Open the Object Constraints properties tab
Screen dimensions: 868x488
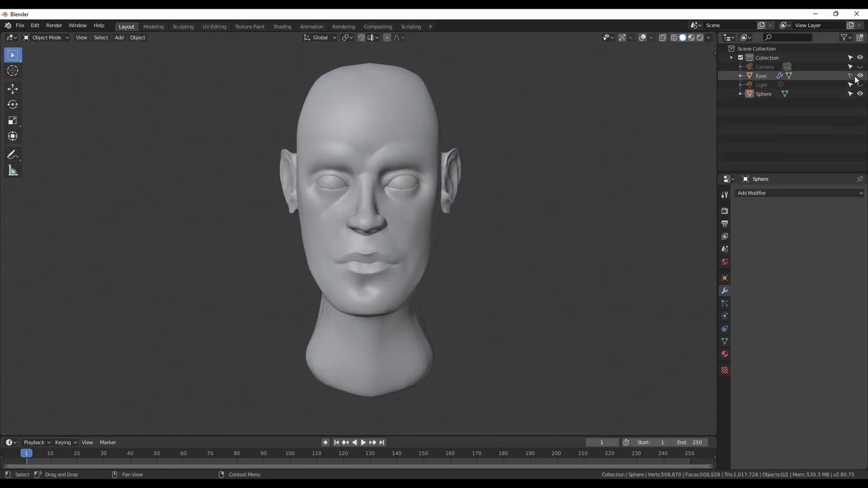point(724,329)
